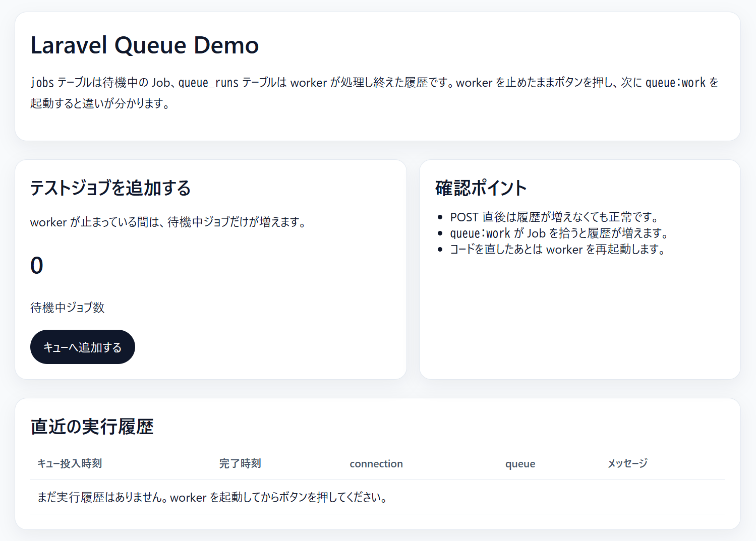The image size is (756, 541).
Task: Click the 直近の実行履歴 heading
Action: coord(92,427)
